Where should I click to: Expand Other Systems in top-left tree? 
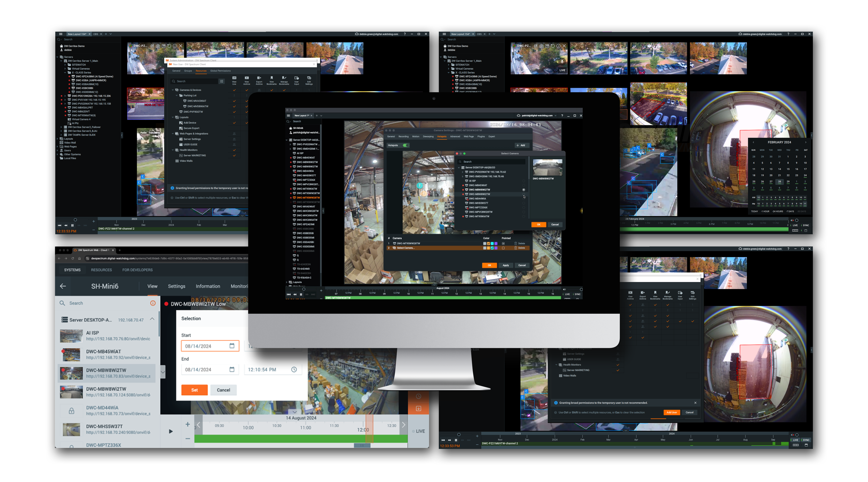coord(58,154)
